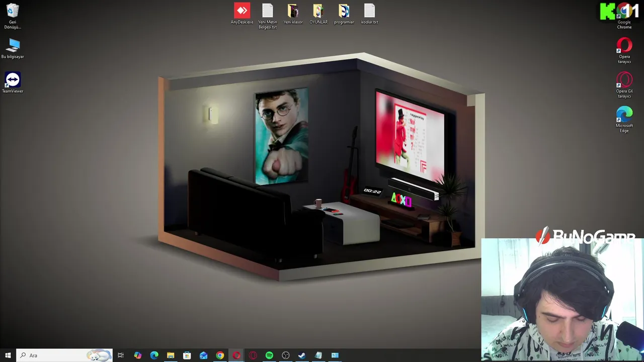Open File Explorer from the taskbar
This screenshot has height=362, width=644.
click(x=171, y=355)
